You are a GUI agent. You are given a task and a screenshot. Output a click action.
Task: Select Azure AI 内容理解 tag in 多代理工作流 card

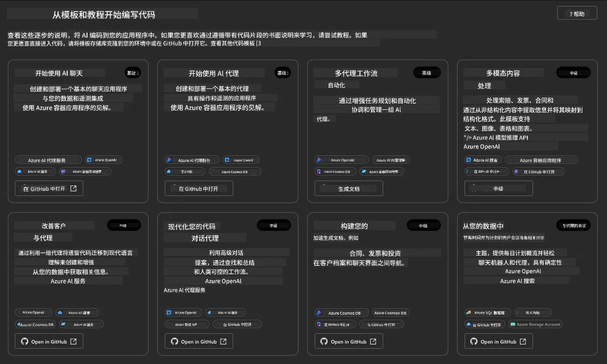(391, 160)
